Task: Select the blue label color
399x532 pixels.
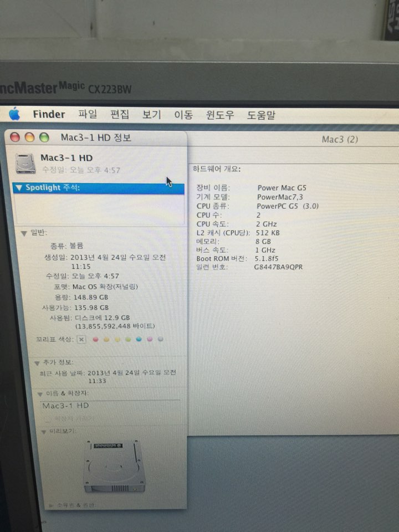Action: (139, 339)
